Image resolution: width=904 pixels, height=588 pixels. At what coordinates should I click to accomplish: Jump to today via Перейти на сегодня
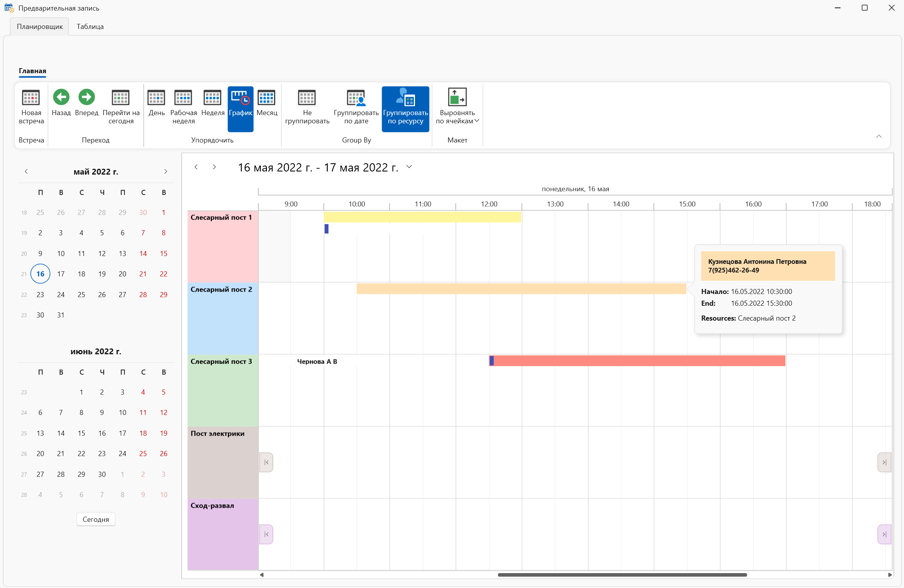tap(121, 108)
